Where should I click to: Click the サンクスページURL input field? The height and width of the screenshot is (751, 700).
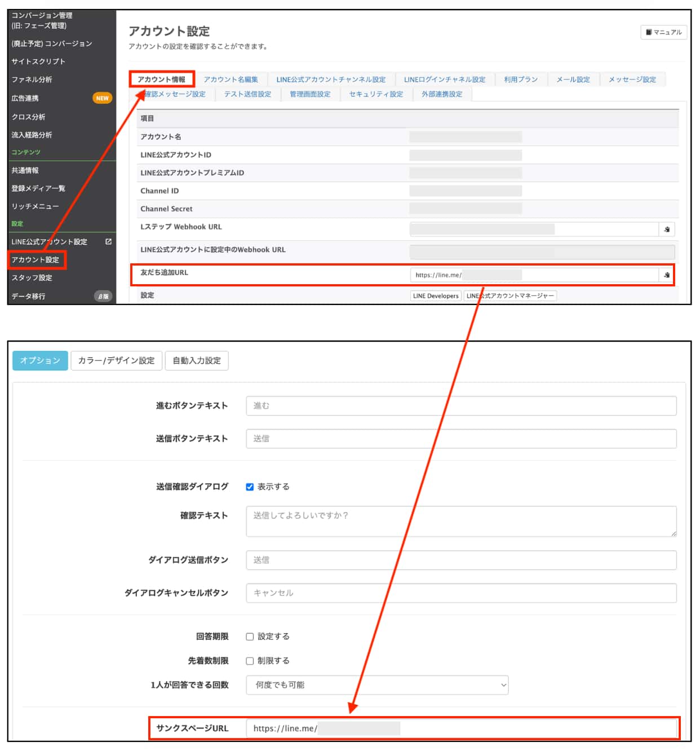pyautogui.click(x=462, y=728)
